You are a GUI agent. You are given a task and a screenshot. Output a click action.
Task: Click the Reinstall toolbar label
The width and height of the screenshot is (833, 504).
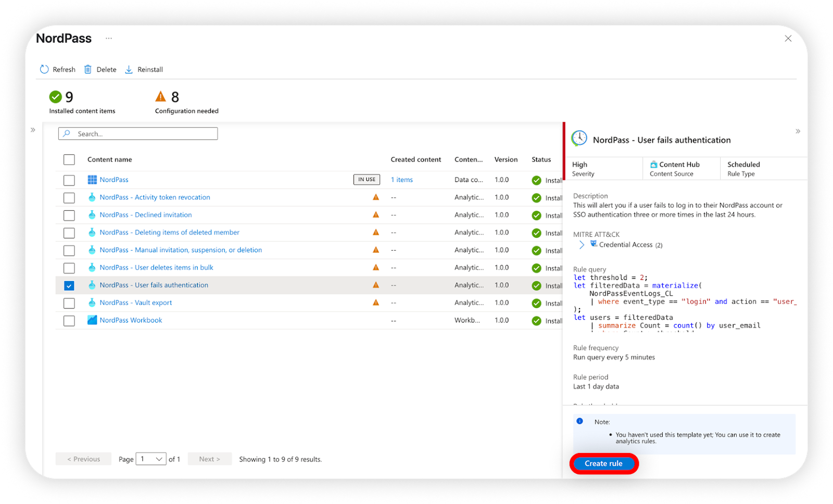pos(150,70)
